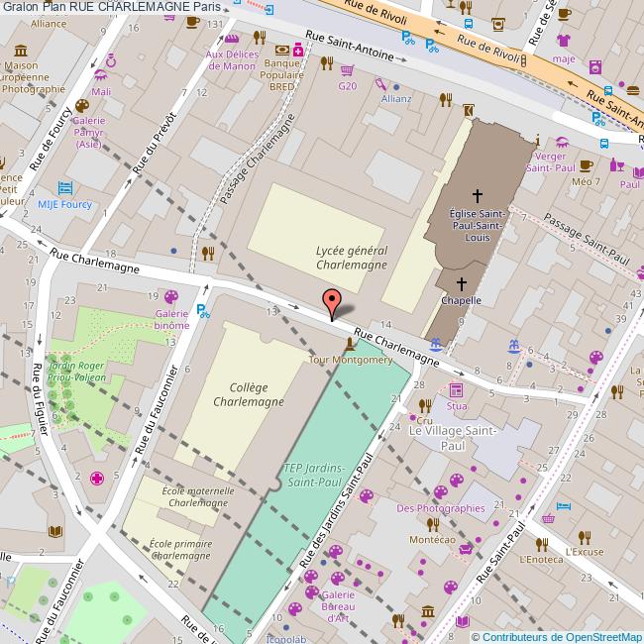Screen dimensions: 644x644
Task: Select the Tour Montgomery monument icon
Action: tap(350, 345)
